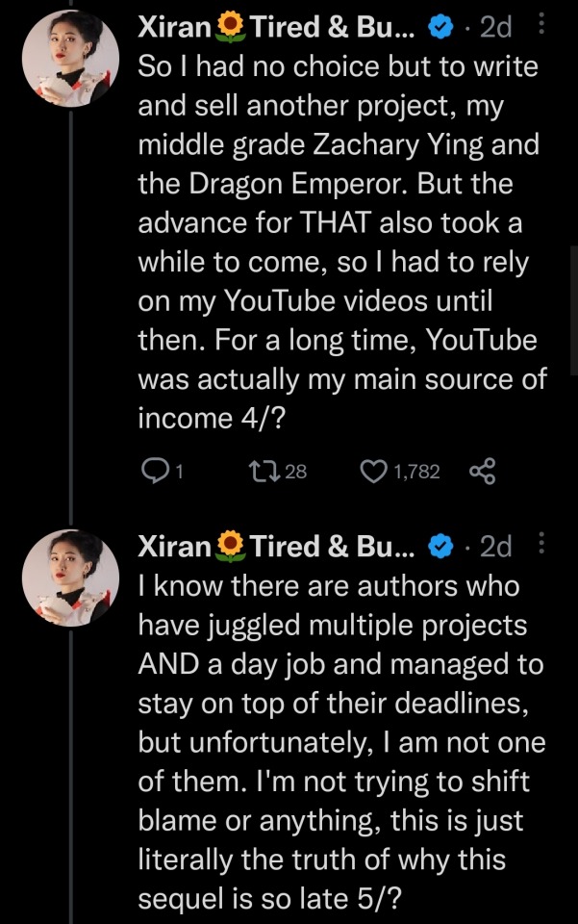Open Xiran's avatar on the 5/? tweet
Screen dimensions: 578x924
(70, 579)
